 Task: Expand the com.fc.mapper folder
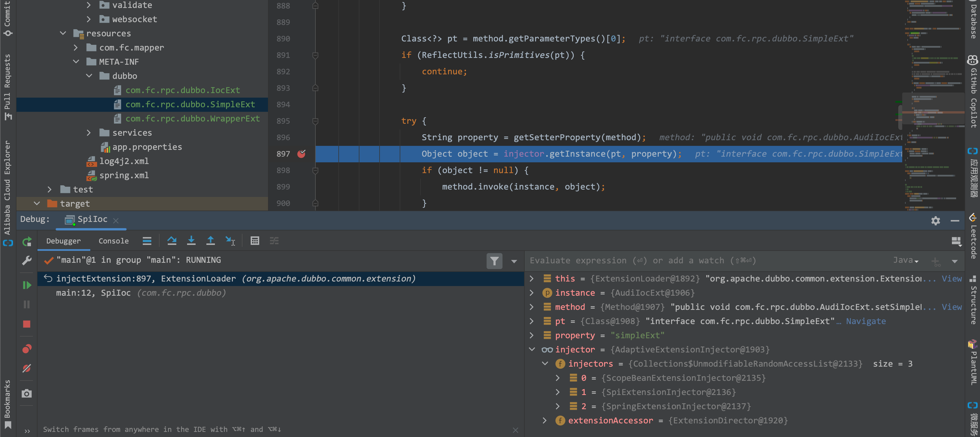coord(75,48)
